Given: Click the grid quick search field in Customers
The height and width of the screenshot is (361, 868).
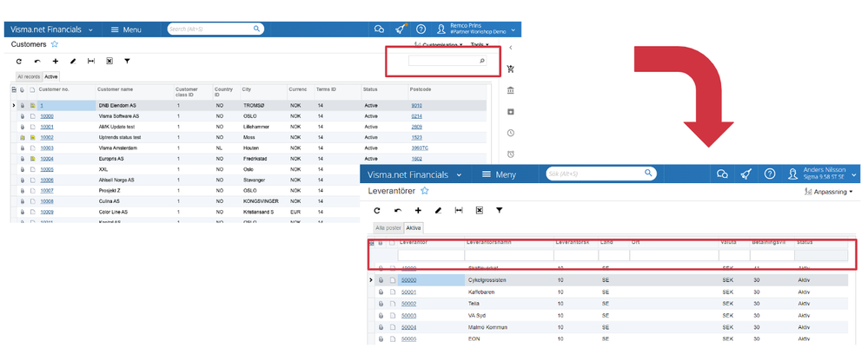Looking at the screenshot, I should coord(447,61).
